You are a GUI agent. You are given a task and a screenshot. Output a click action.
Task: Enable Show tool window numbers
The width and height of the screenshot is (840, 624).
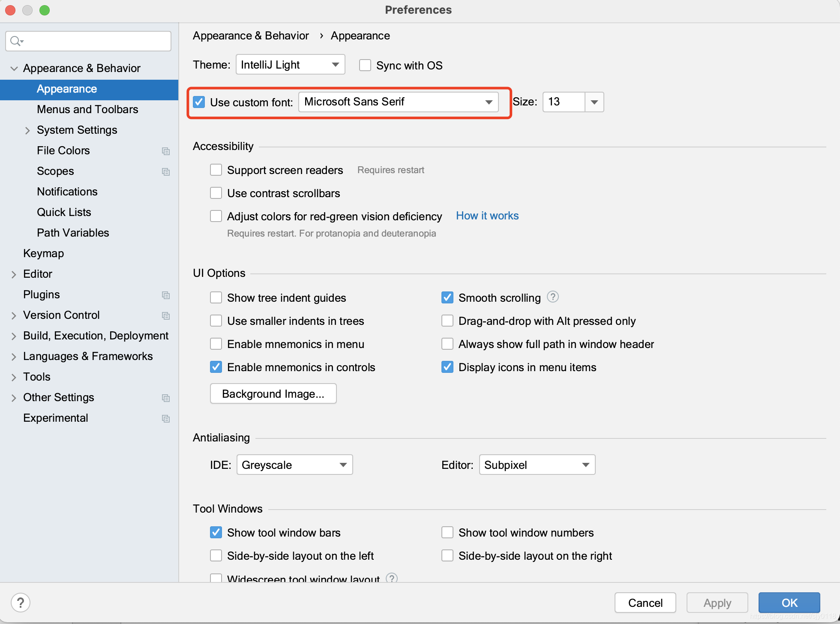pos(447,532)
